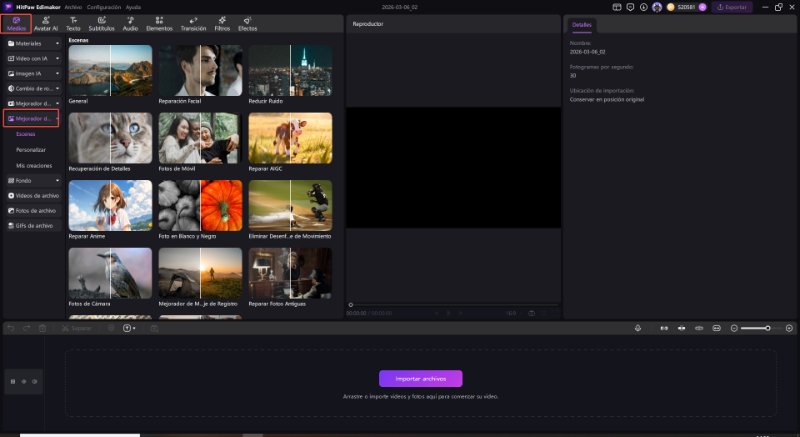Open the Archivo menu
Image resolution: width=800 pixels, height=437 pixels.
[x=73, y=6]
